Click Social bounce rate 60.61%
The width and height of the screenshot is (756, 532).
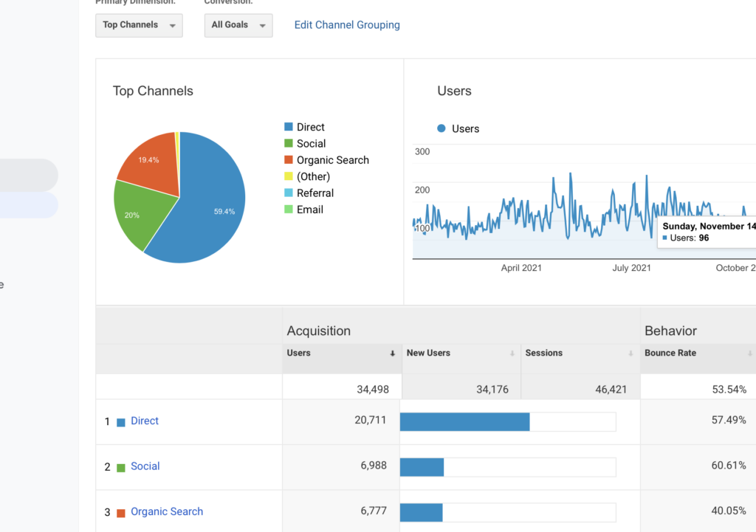729,465
